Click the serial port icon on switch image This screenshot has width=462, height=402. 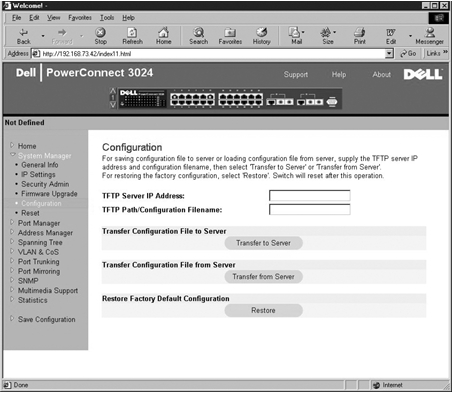[x=332, y=101]
